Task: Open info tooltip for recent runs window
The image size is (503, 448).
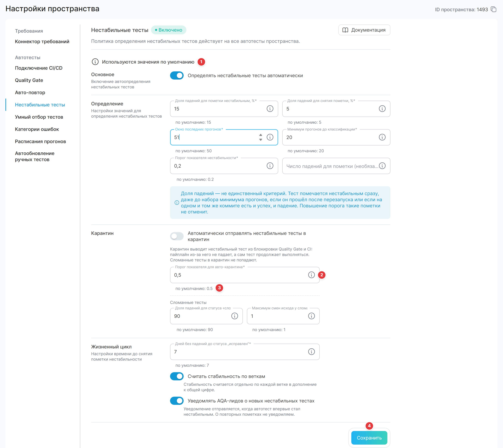Action: click(x=270, y=137)
